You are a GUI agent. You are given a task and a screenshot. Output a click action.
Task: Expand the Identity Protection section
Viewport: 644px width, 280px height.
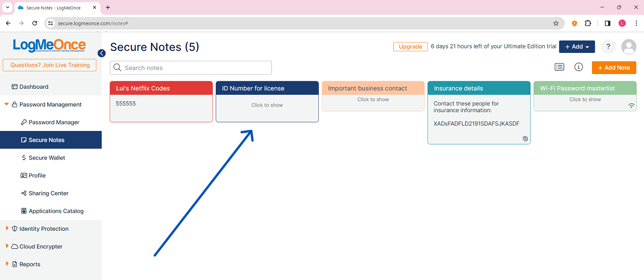44,229
